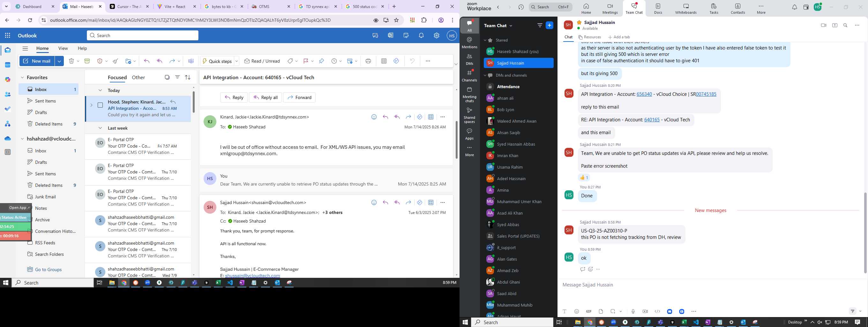Click new chat plus button in Zoom Team Chat
This screenshot has height=327, width=868.
coord(550,25)
